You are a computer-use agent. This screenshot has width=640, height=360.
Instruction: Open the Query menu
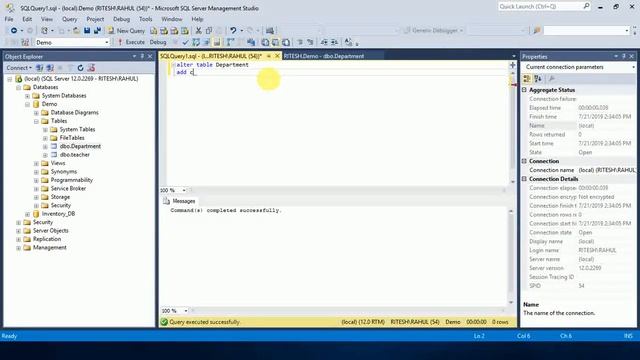point(69,19)
